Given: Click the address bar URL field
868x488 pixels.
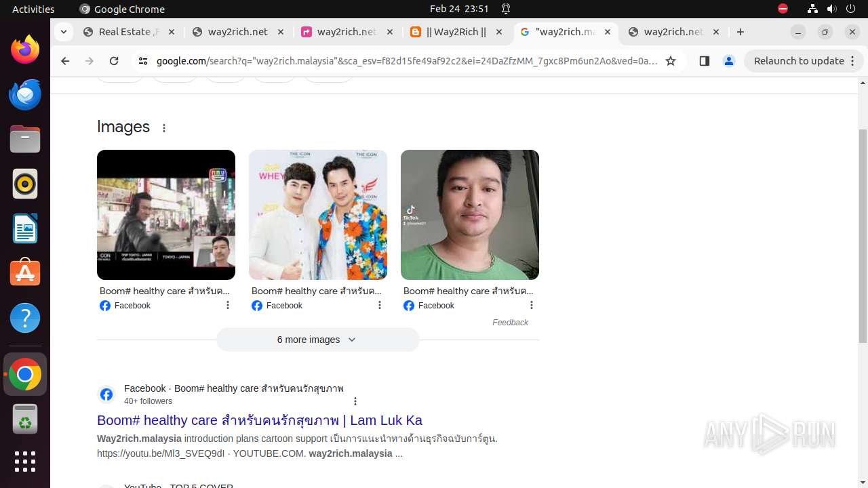Looking at the screenshot, I should [407, 61].
